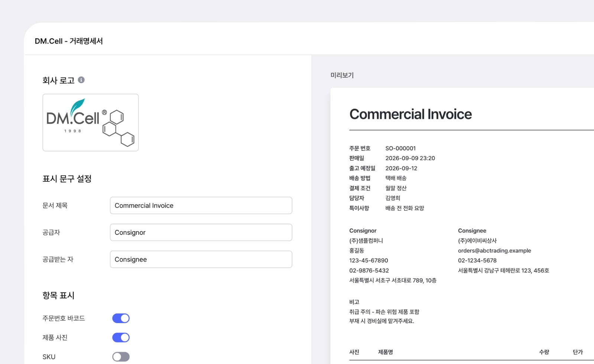Click the 택배 배송 value

(x=396, y=178)
